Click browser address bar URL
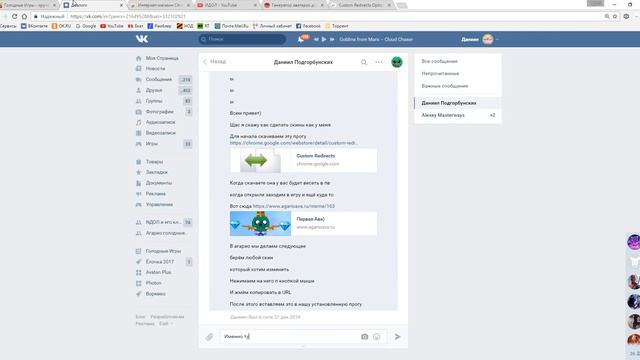The height and width of the screenshot is (360, 640). coord(128,16)
